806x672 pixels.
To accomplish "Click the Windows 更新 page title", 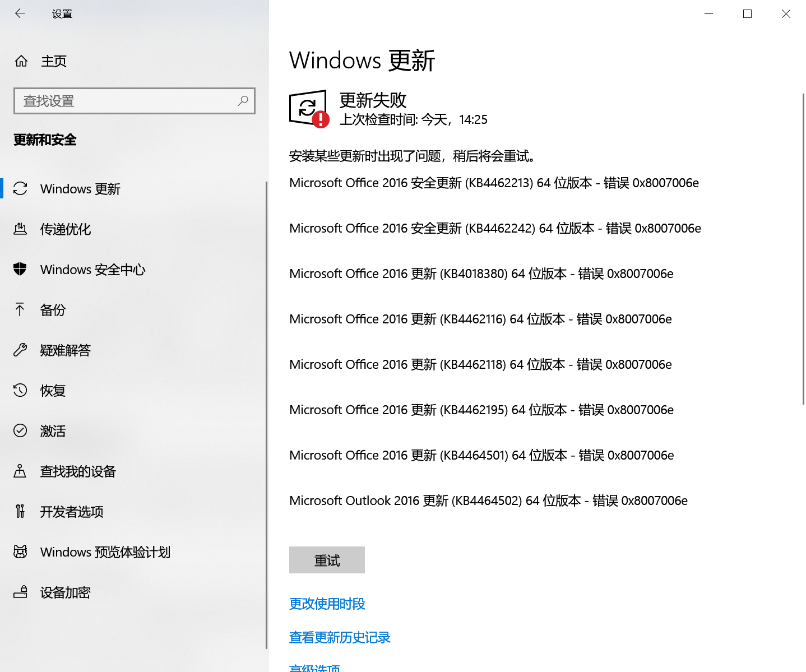I will 362,61.
